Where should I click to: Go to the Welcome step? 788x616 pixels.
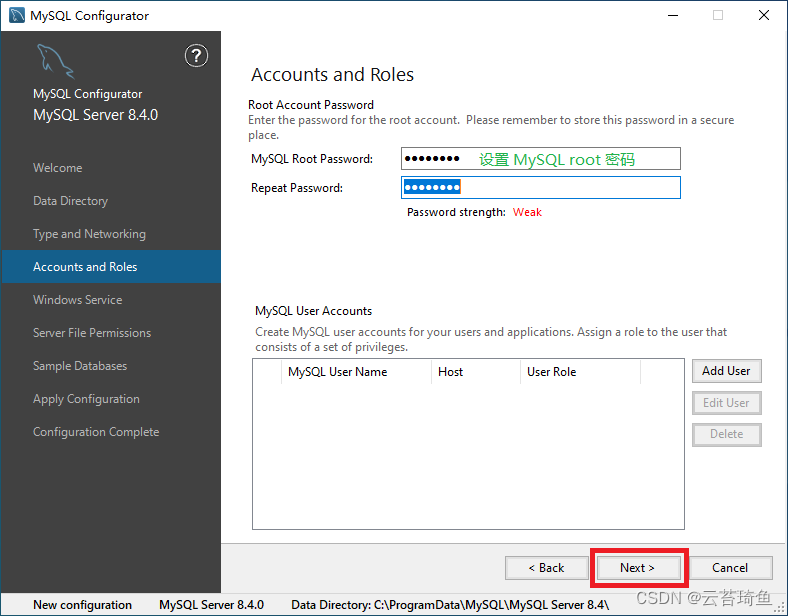(x=58, y=168)
